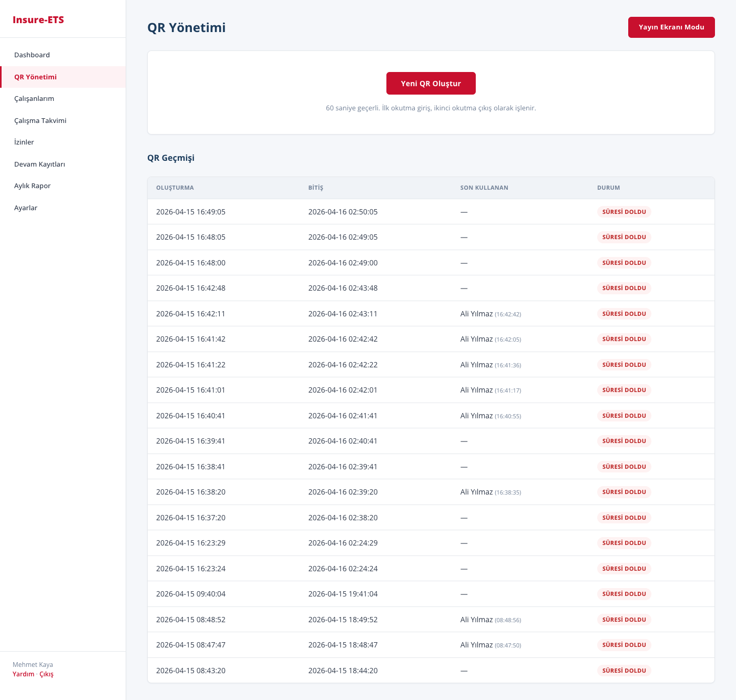
Task: Select QR Yönetimi sidebar item
Action: [x=35, y=77]
